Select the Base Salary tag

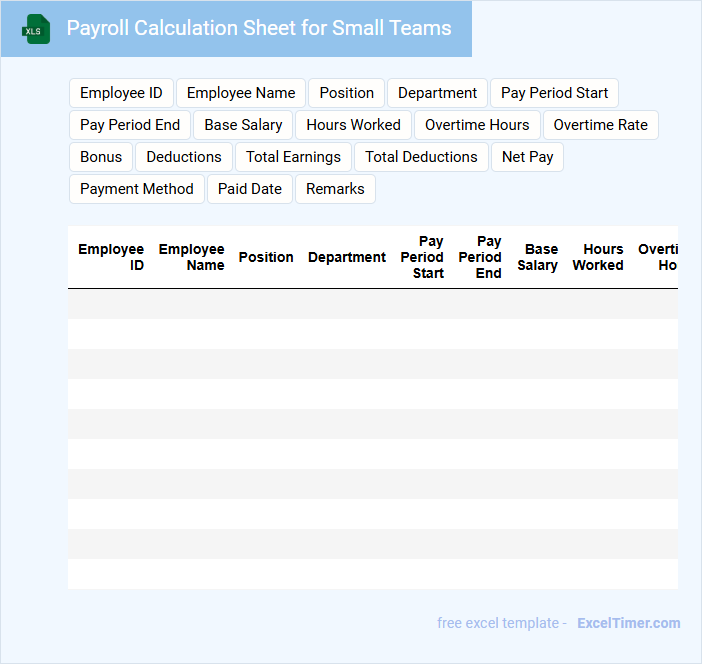243,125
